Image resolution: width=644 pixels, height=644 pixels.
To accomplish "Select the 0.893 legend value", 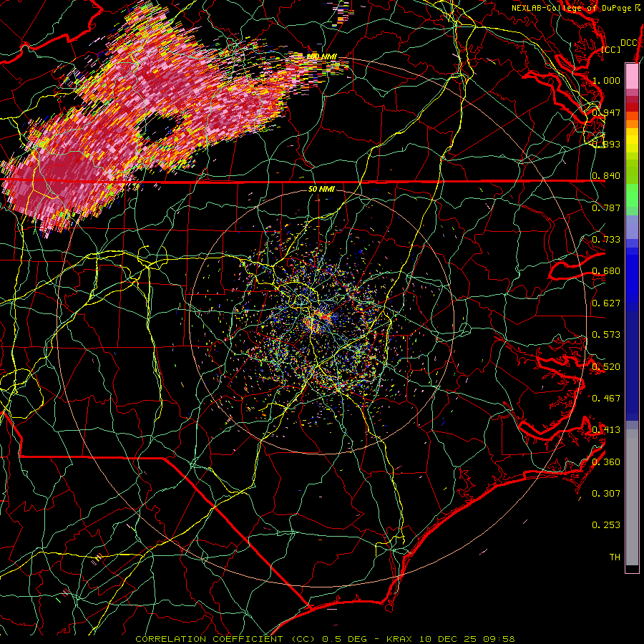I will tap(606, 144).
